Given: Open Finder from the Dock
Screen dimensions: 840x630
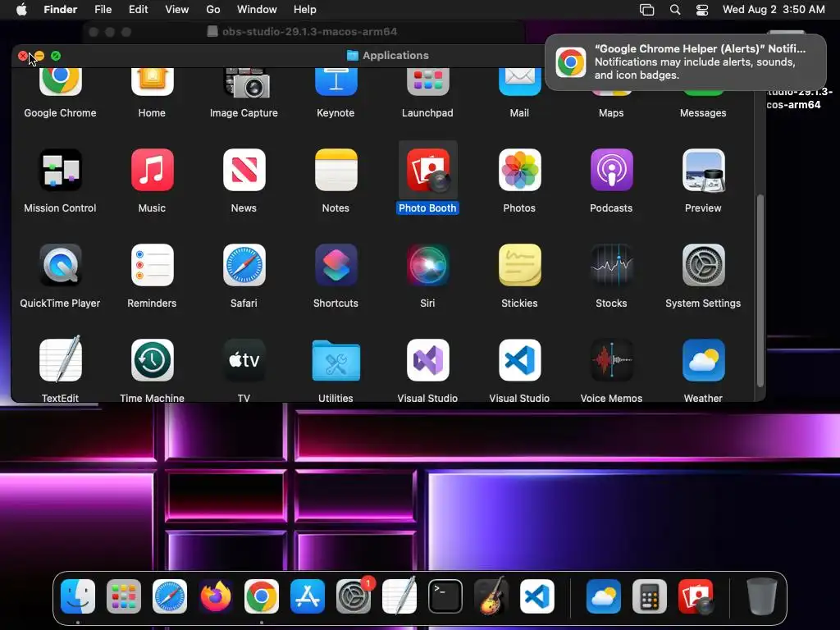Looking at the screenshot, I should point(78,596).
